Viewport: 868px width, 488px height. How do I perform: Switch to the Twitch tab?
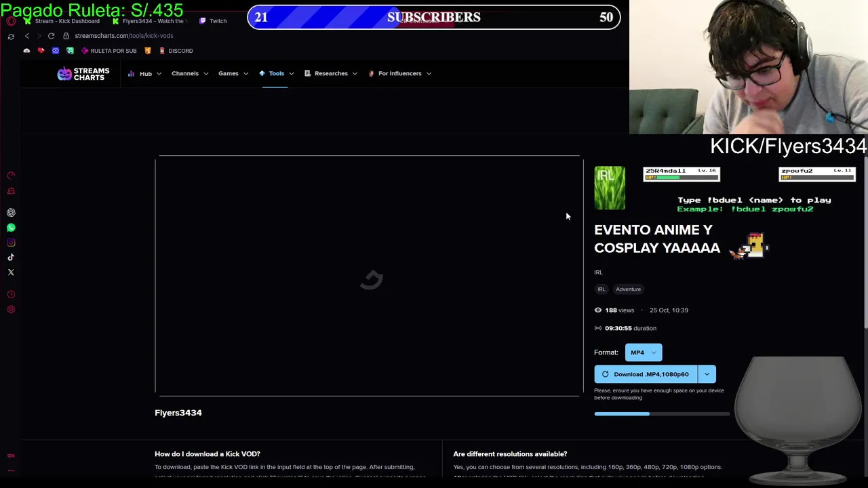214,21
